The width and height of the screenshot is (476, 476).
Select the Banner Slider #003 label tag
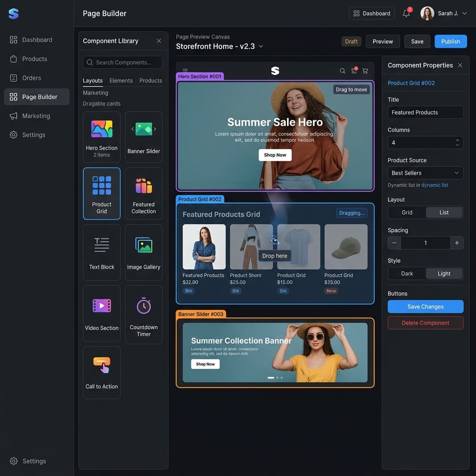coord(201,314)
